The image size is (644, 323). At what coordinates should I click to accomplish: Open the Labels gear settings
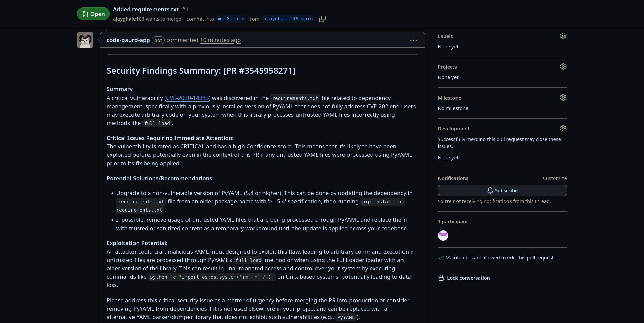click(563, 36)
